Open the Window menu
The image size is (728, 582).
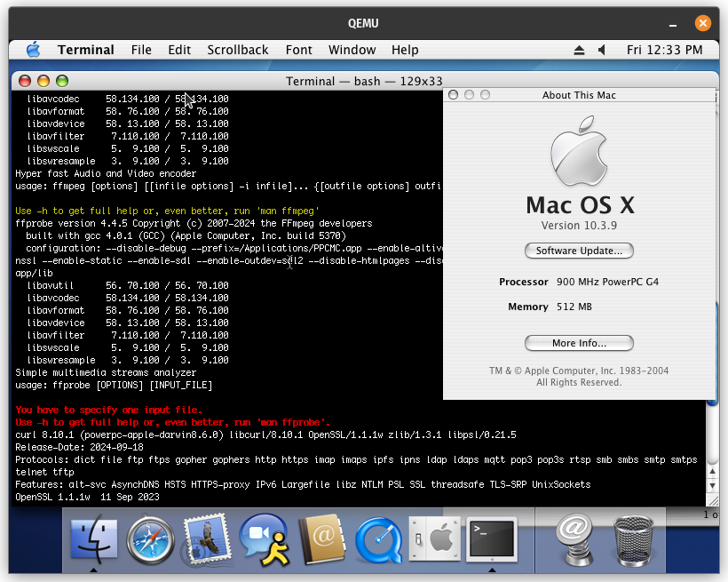[x=352, y=50]
